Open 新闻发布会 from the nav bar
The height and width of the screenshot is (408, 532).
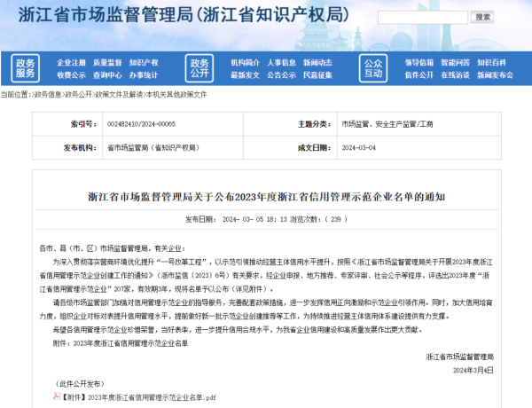[496, 75]
